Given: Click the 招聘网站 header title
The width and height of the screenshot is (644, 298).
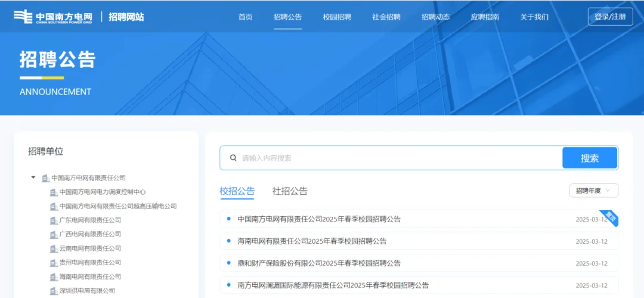Looking at the screenshot, I should pyautogui.click(x=126, y=17).
